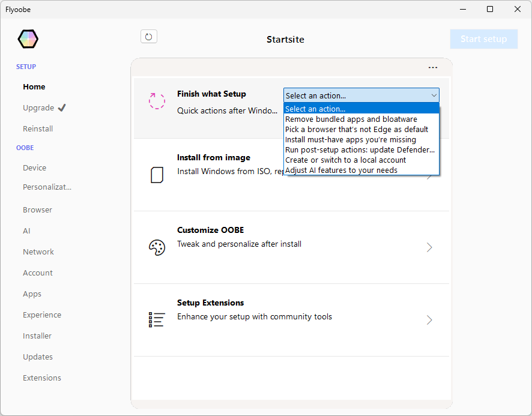
Task: Click the refresh button next to Startsite
Action: point(148,37)
